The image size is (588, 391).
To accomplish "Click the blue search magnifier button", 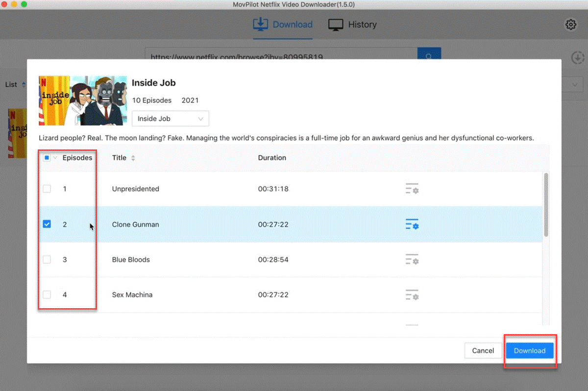I will point(429,56).
